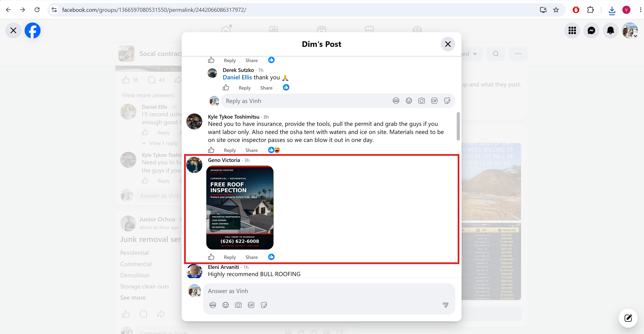Switch commenting identity next to Reply as Vinh
Image resolution: width=644 pixels, height=334 pixels.
[x=214, y=101]
